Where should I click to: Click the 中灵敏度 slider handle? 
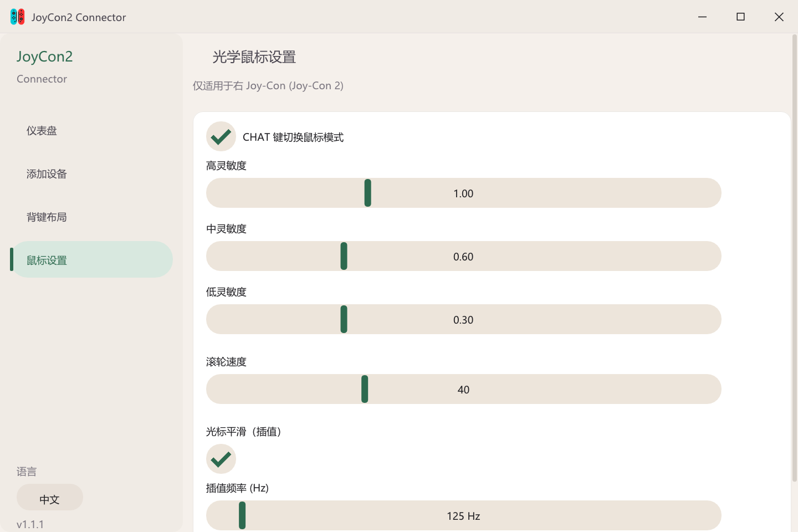(x=344, y=256)
